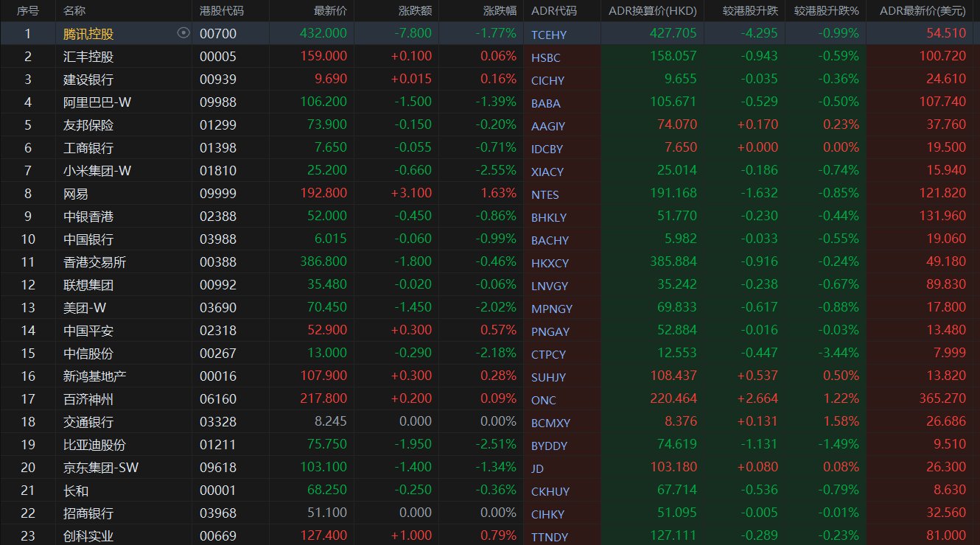Click the circular icon beside 腾讯控股
The image size is (980, 545).
pyautogui.click(x=183, y=33)
